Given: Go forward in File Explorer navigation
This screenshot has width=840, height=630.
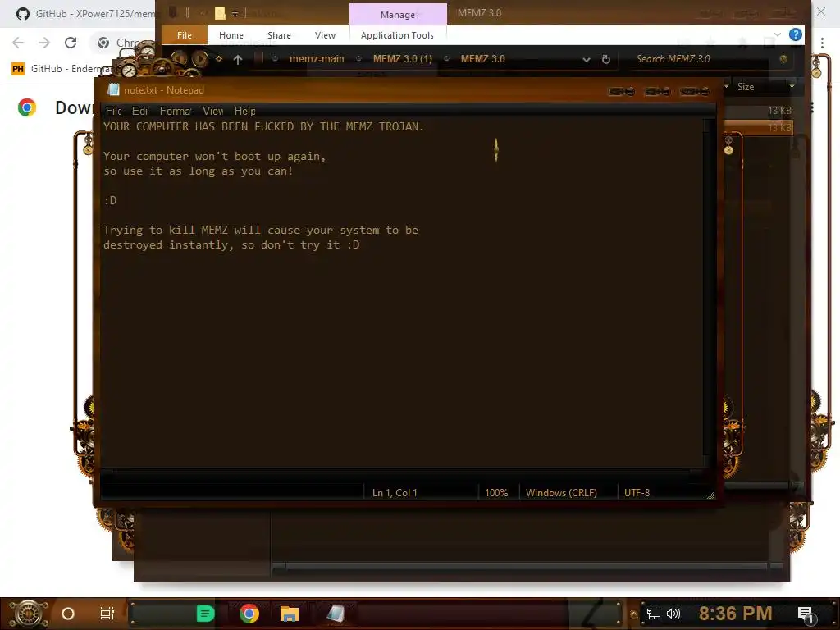Looking at the screenshot, I should tap(200, 58).
